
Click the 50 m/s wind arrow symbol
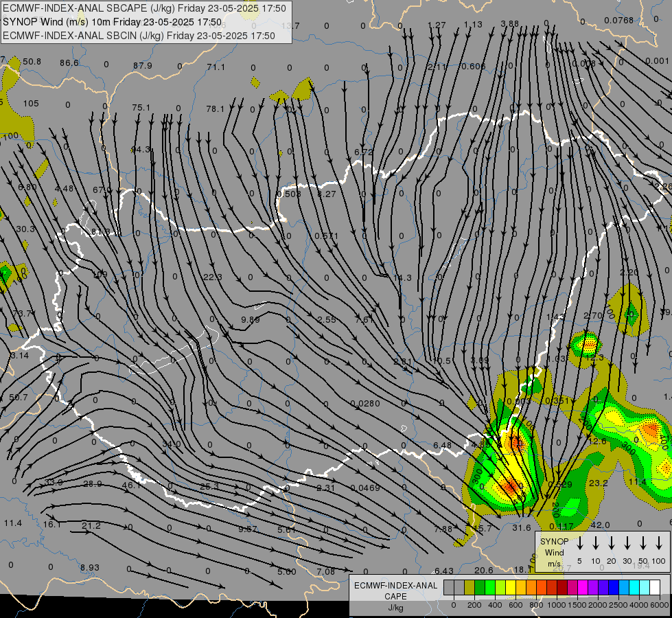tap(643, 543)
